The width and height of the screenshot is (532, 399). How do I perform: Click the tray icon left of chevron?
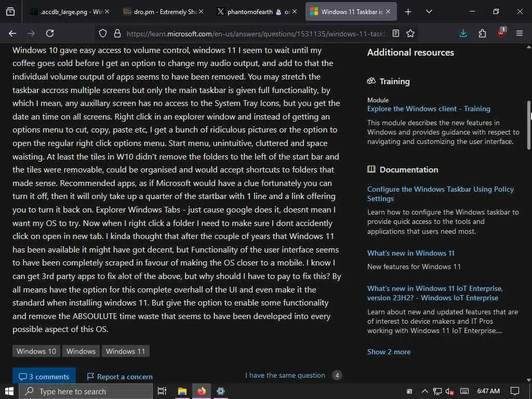[409, 391]
